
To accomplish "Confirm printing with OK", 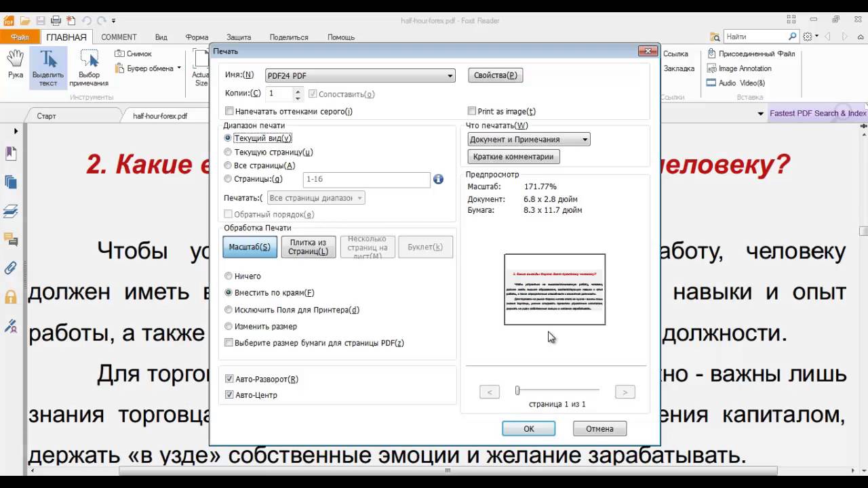I will [x=529, y=428].
